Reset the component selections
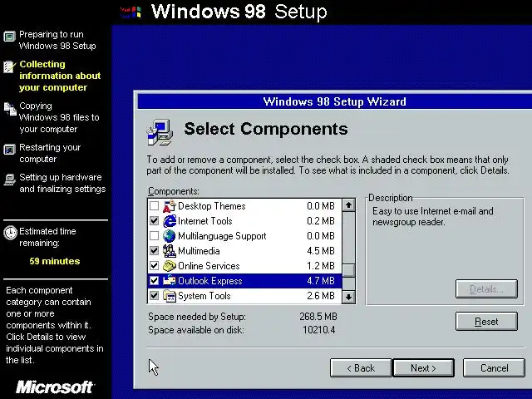 (486, 322)
